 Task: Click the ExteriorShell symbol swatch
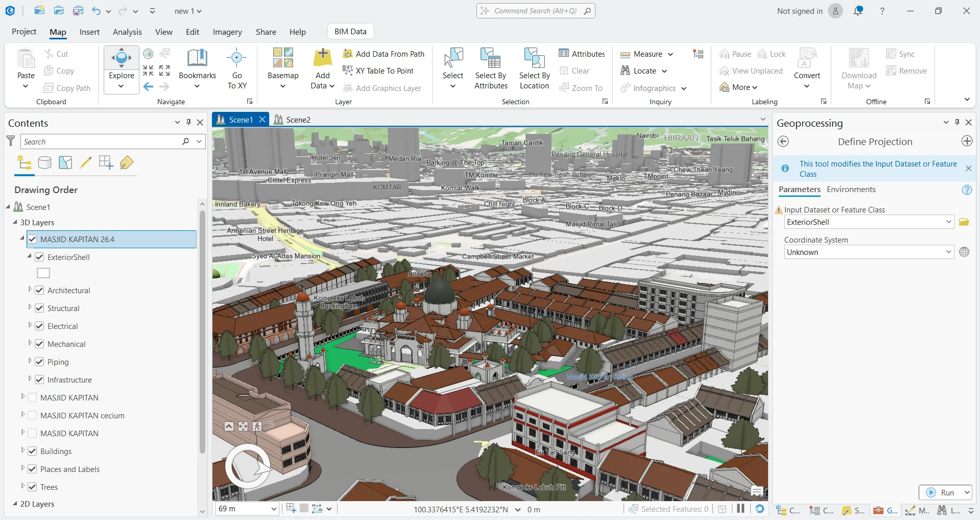tap(43, 273)
